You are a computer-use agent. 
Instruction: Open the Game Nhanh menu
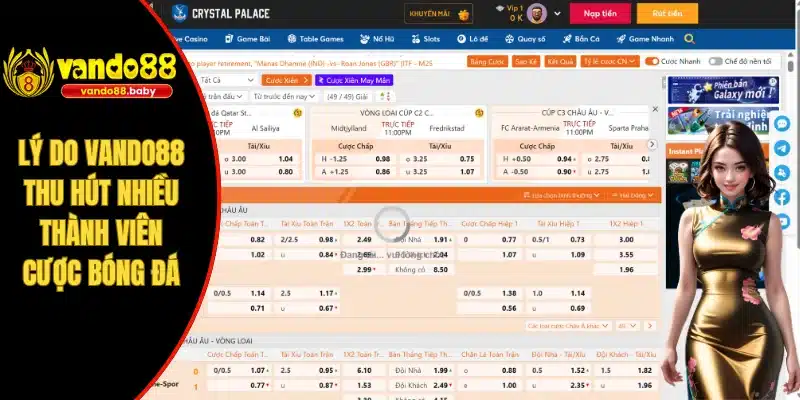point(645,39)
